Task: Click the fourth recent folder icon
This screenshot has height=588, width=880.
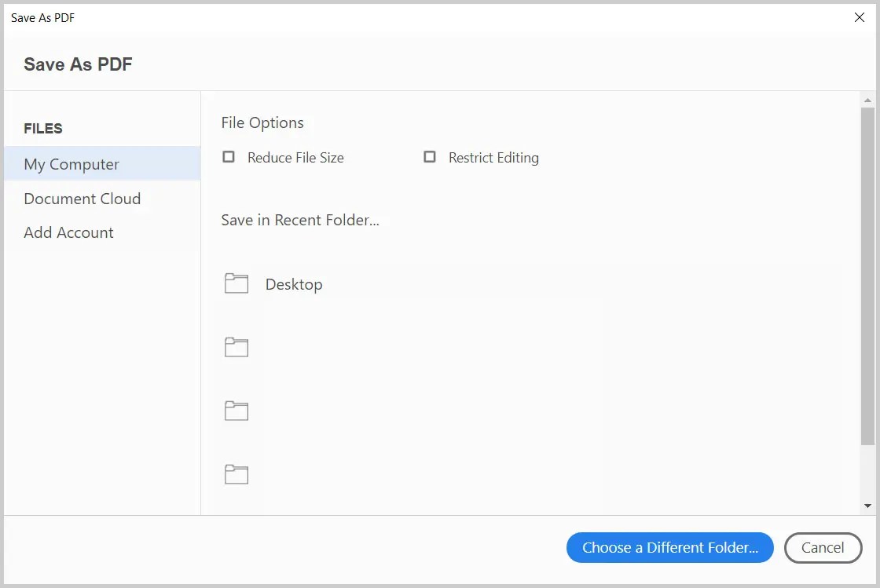Action: (x=236, y=473)
